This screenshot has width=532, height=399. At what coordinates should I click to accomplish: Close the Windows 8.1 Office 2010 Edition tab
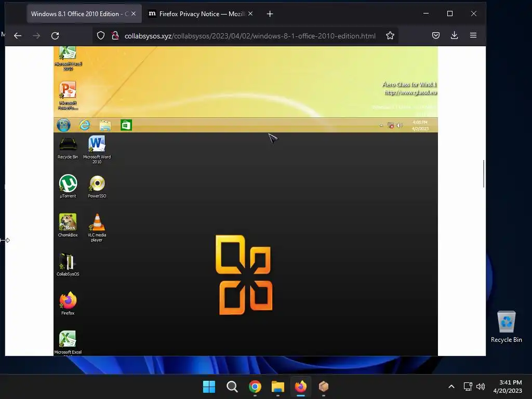point(134,14)
